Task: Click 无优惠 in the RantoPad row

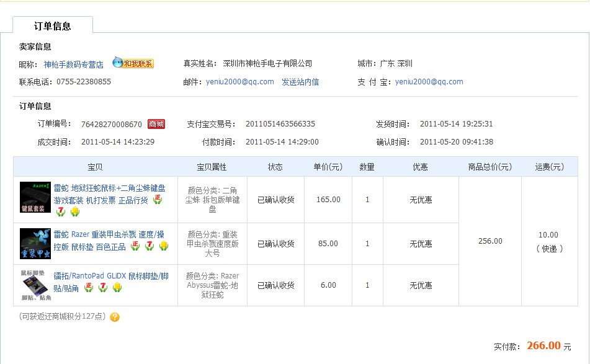Action: click(x=421, y=285)
